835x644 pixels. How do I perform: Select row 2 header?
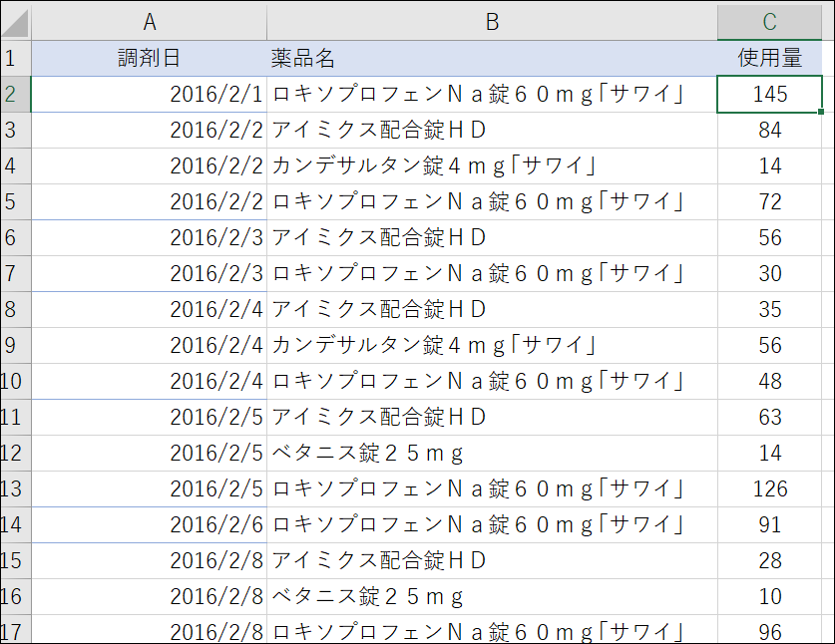pyautogui.click(x=15, y=94)
